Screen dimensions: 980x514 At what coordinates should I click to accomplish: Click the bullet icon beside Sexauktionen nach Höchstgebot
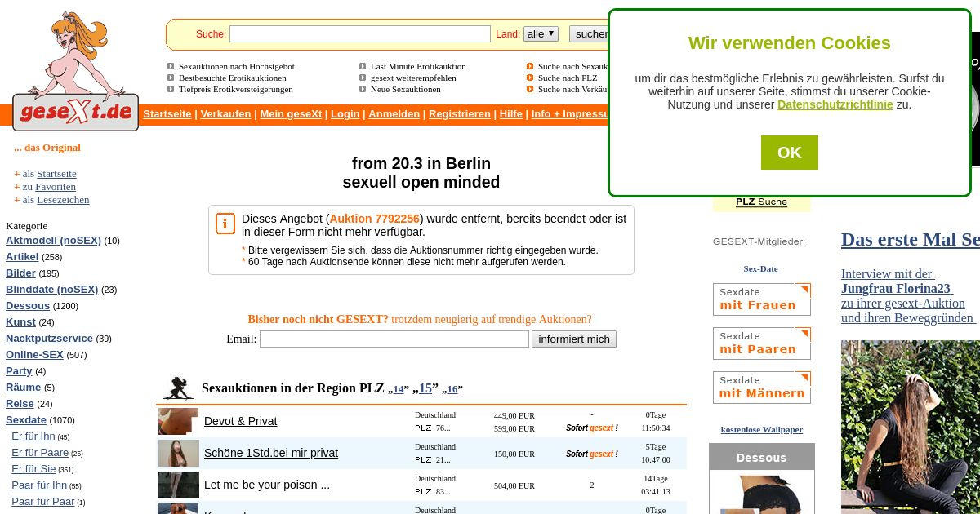point(171,66)
